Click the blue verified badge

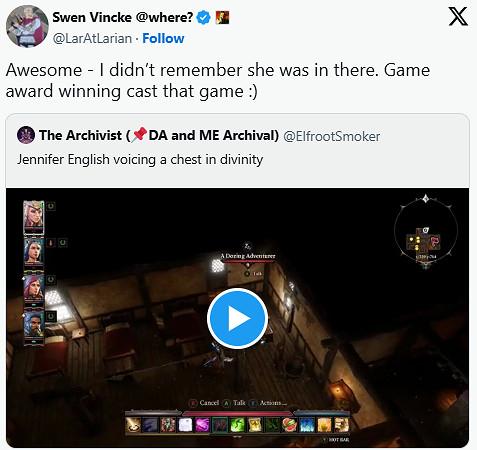(203, 17)
